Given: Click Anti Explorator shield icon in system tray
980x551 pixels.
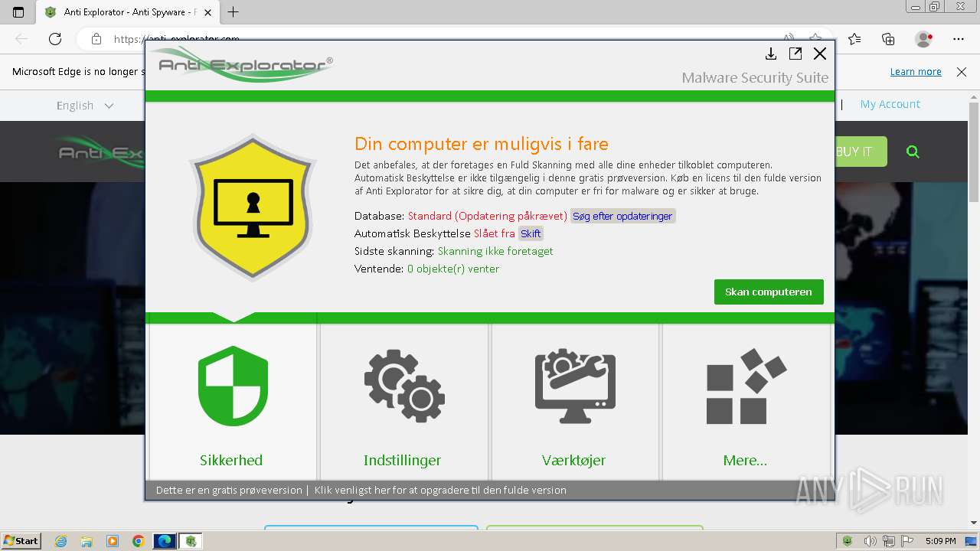Looking at the screenshot, I should (x=847, y=541).
